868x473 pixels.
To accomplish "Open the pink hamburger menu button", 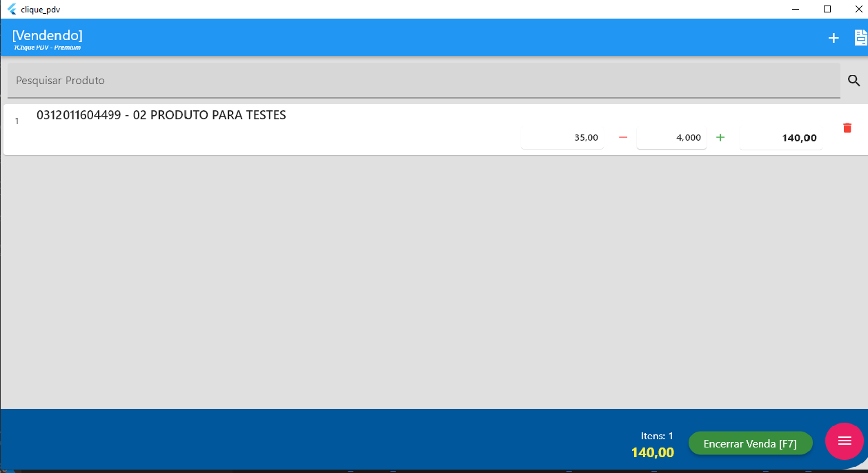I will click(x=845, y=441).
